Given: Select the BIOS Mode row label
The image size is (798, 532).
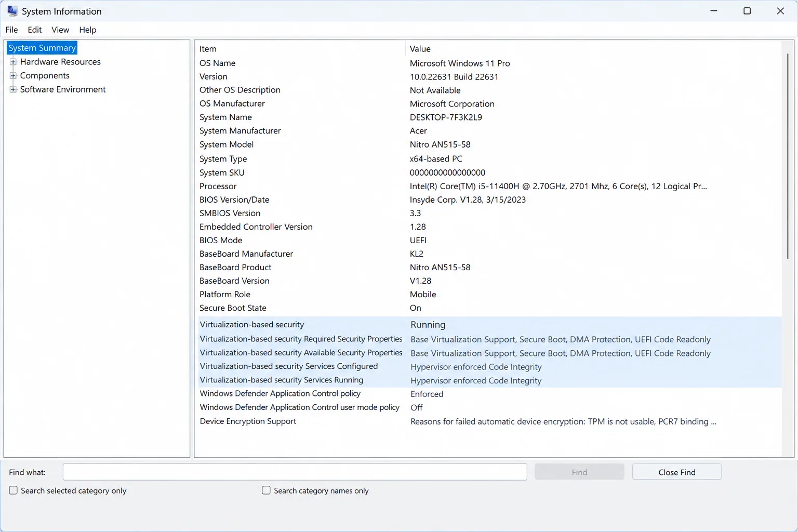Looking at the screenshot, I should [x=221, y=240].
